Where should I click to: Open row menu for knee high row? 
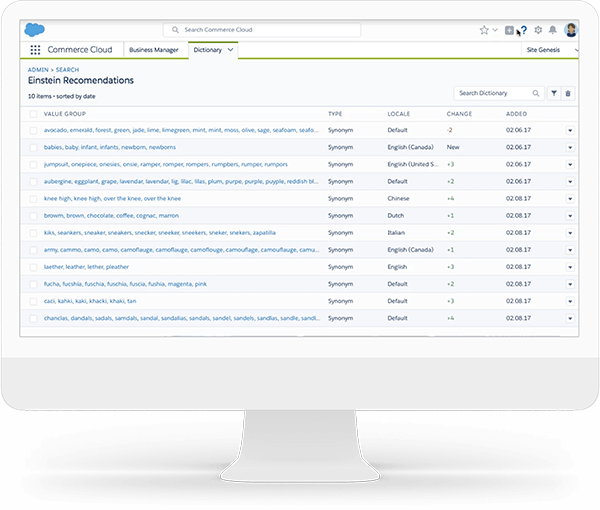tap(570, 199)
